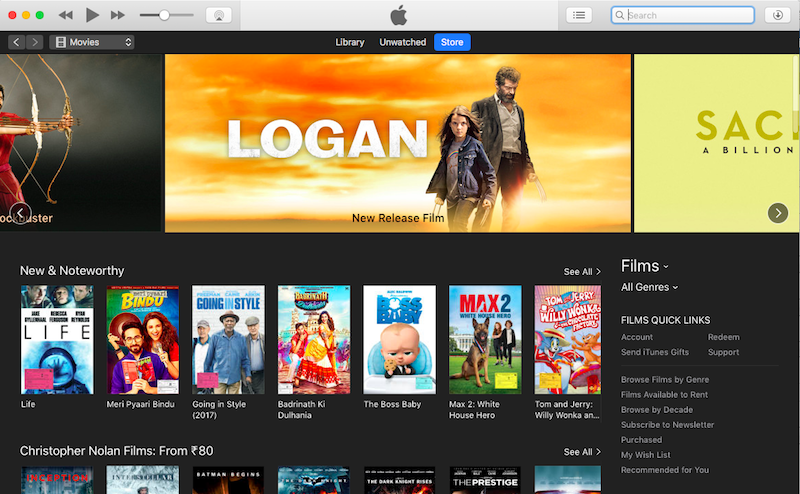Go back with the left navigation arrow
The width and height of the screenshot is (800, 494).
[x=16, y=42]
